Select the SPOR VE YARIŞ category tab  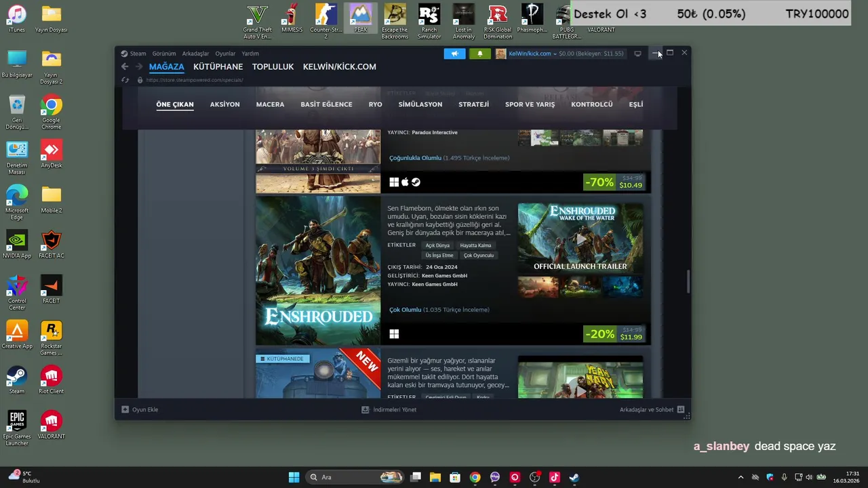[530, 104]
